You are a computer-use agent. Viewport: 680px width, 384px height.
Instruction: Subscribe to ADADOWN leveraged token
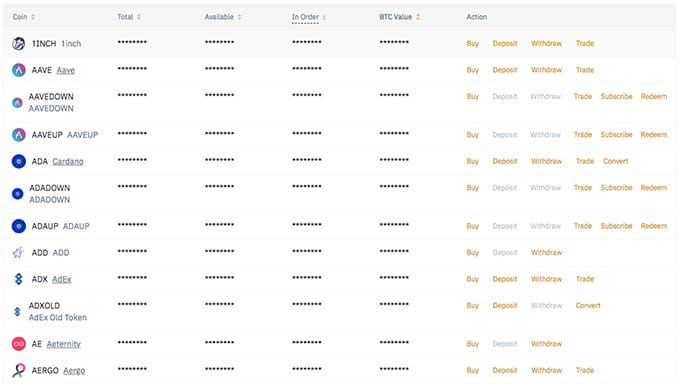616,188
